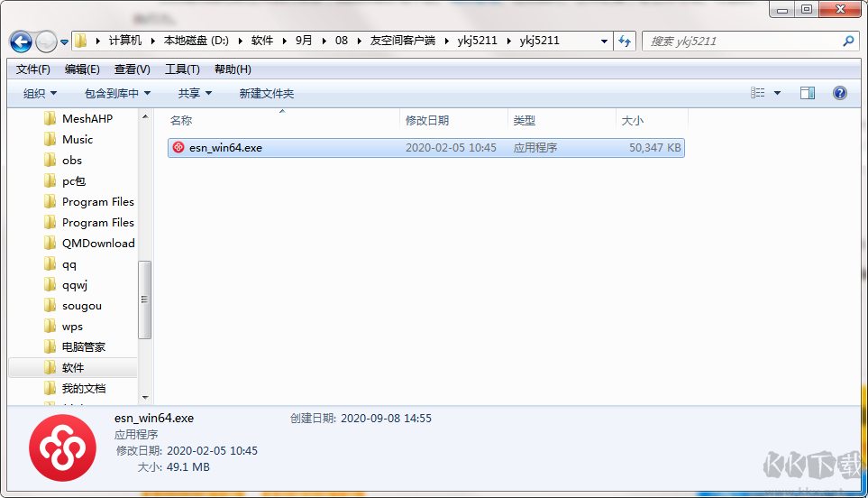This screenshot has width=868, height=498.
Task: Click the 电脑管家 folder icon
Action: click(x=50, y=346)
